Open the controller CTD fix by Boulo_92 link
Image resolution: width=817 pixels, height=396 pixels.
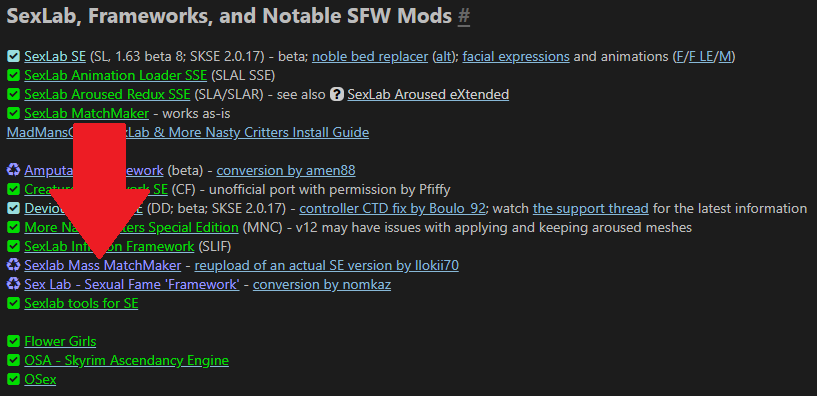pyautogui.click(x=393, y=208)
